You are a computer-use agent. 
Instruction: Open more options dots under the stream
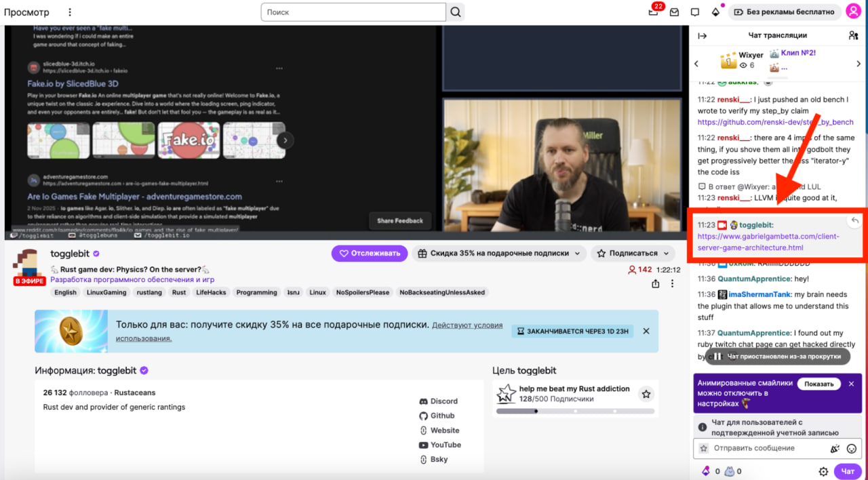(673, 284)
